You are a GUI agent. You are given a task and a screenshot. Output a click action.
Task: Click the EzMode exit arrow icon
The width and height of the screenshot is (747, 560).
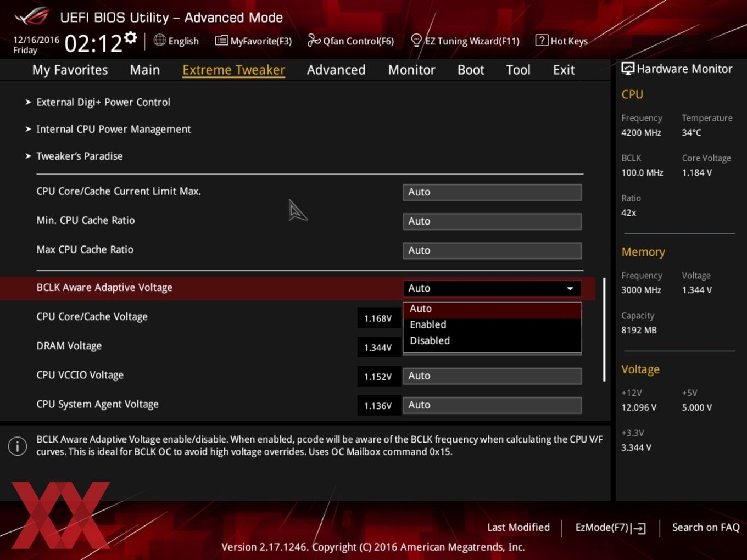[638, 528]
